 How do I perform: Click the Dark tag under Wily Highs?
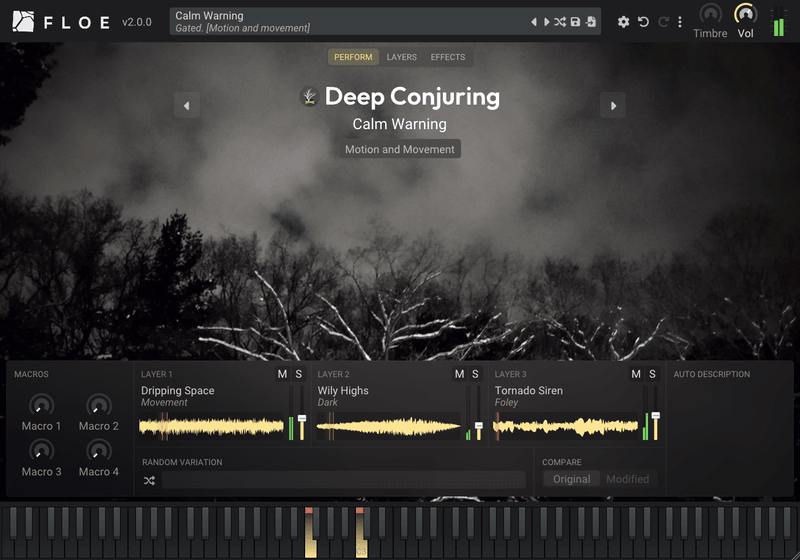pos(327,402)
